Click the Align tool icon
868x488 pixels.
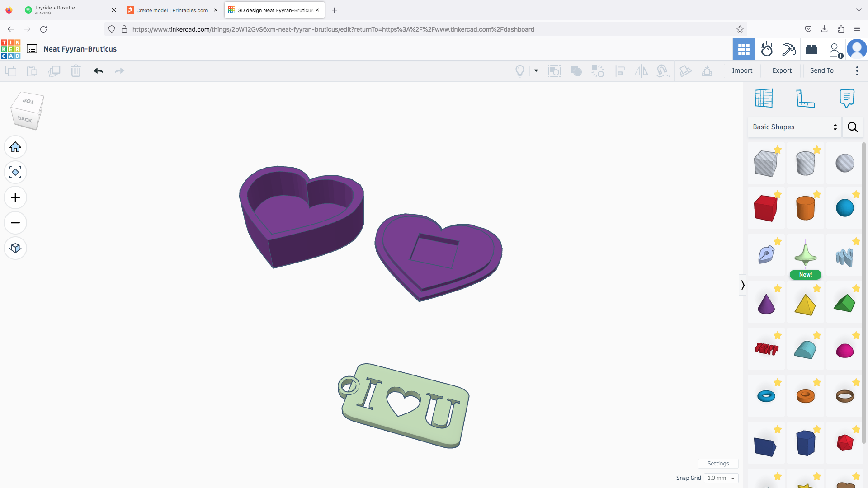tap(620, 71)
